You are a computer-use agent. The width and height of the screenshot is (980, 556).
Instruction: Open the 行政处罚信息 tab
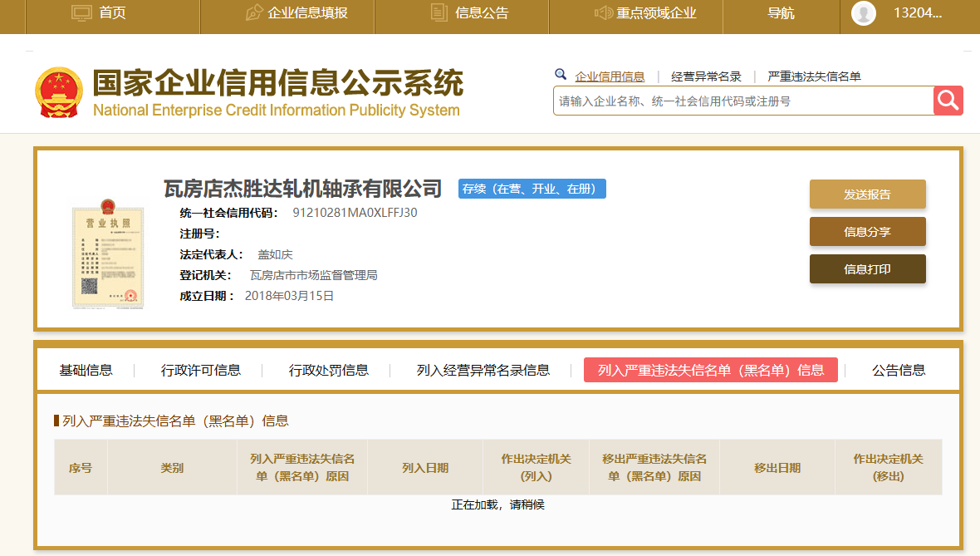coord(329,370)
